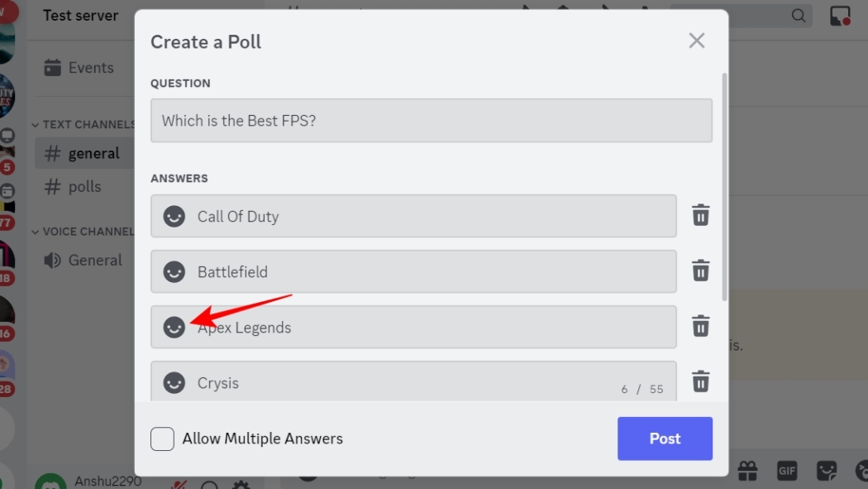Click the Post button
868x489 pixels.
click(x=665, y=439)
